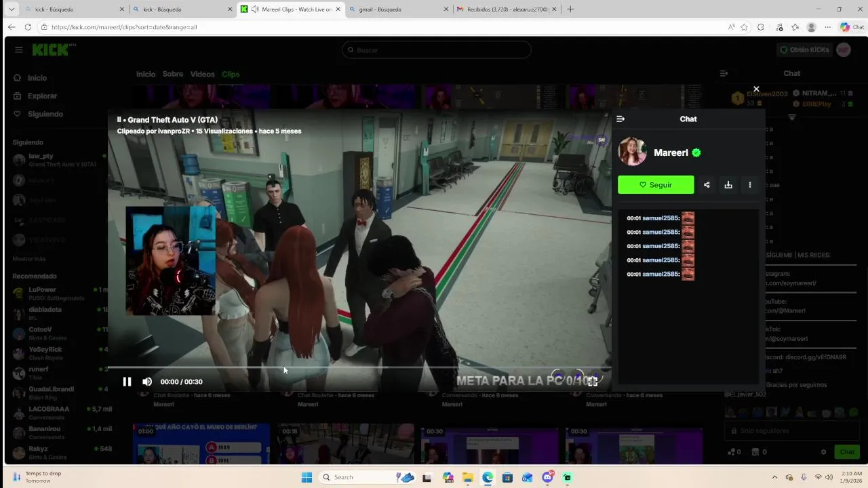This screenshot has height=488, width=868.
Task: Seek along the clip progress bar
Action: click(359, 368)
